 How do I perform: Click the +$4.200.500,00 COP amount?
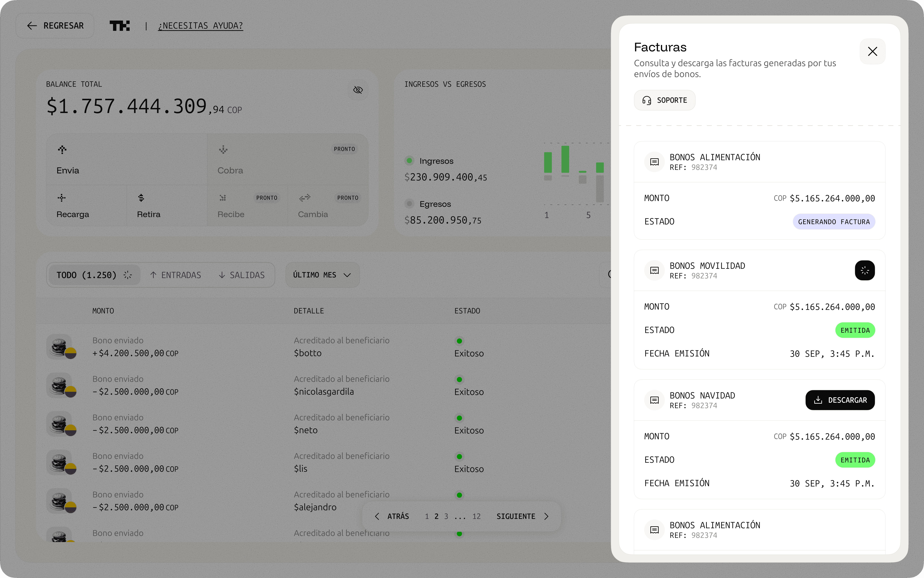click(136, 353)
